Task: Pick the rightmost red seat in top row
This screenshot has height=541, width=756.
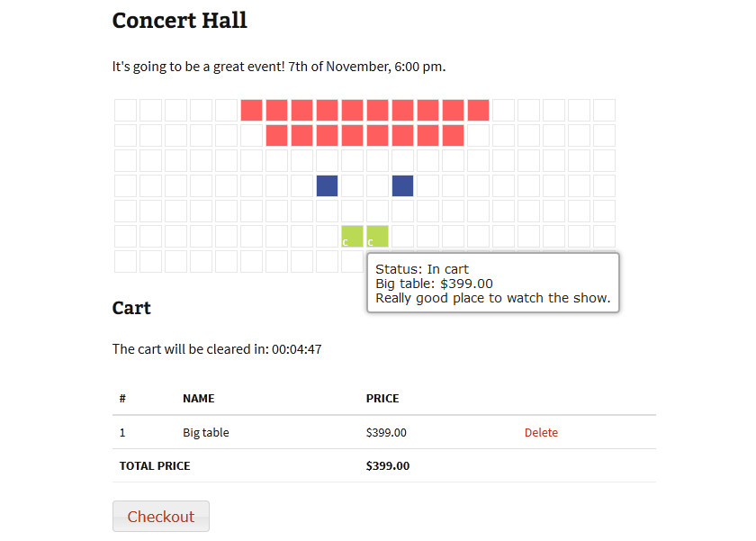Action: [x=478, y=110]
